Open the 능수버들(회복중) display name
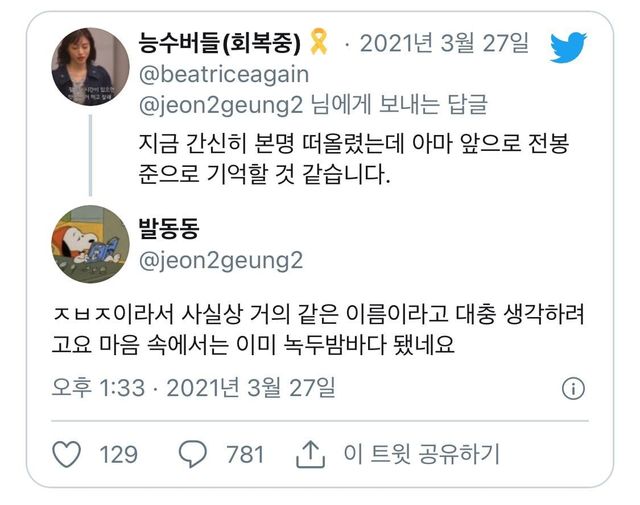Screen dimensions: 640x505 (220, 44)
